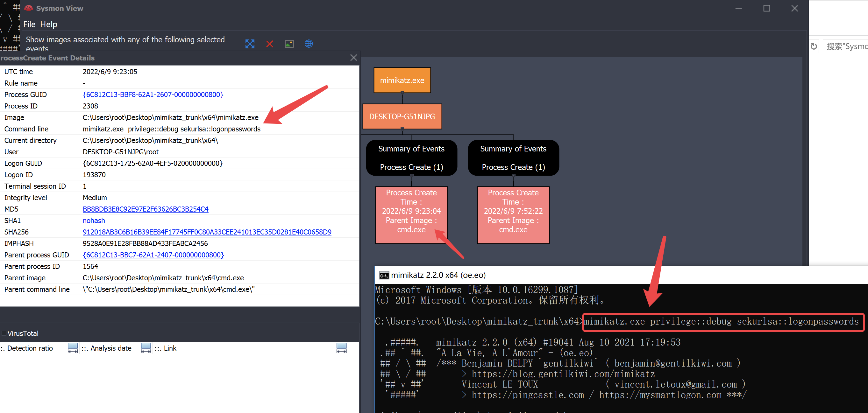Click the refresh icon beside search box

(x=814, y=46)
